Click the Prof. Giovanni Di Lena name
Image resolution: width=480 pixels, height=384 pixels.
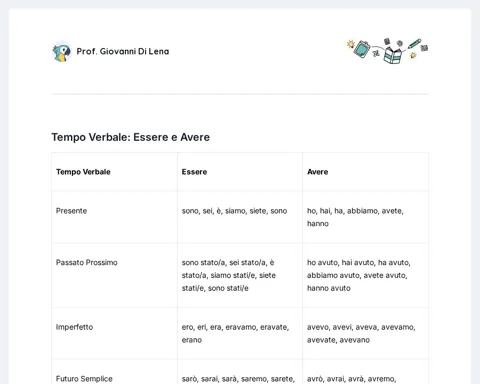(123, 51)
